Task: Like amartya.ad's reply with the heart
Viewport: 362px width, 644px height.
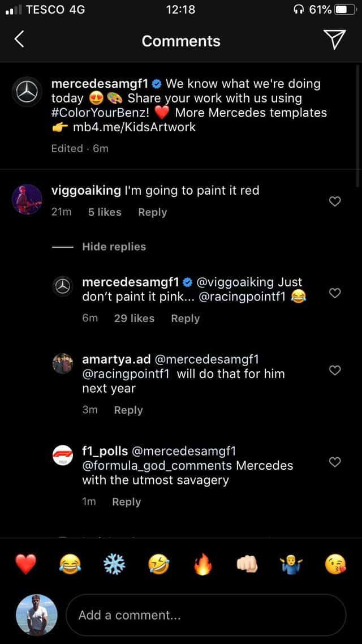Action: point(335,370)
